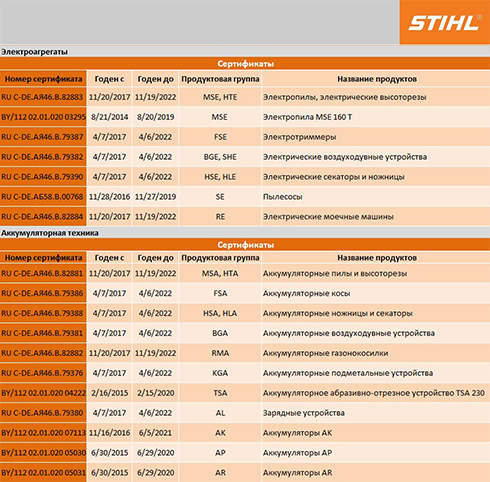Select product name Аккумуляторные косы
This screenshot has width=490, height=482.
[306, 293]
